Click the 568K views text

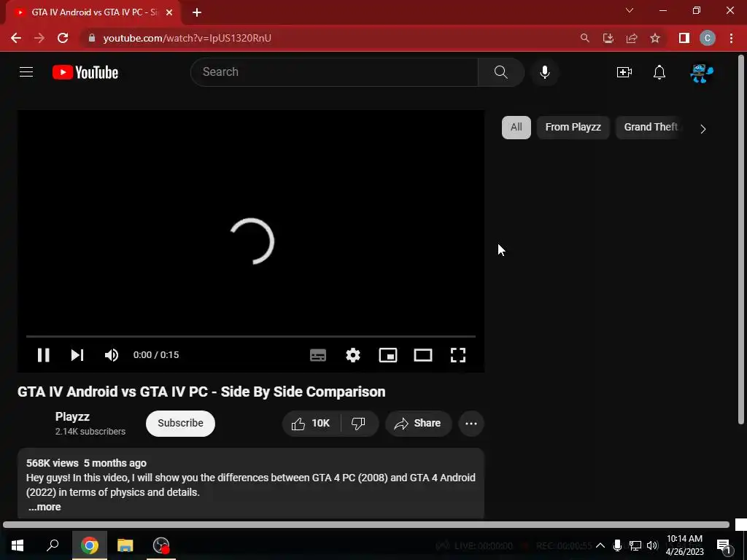(x=53, y=463)
